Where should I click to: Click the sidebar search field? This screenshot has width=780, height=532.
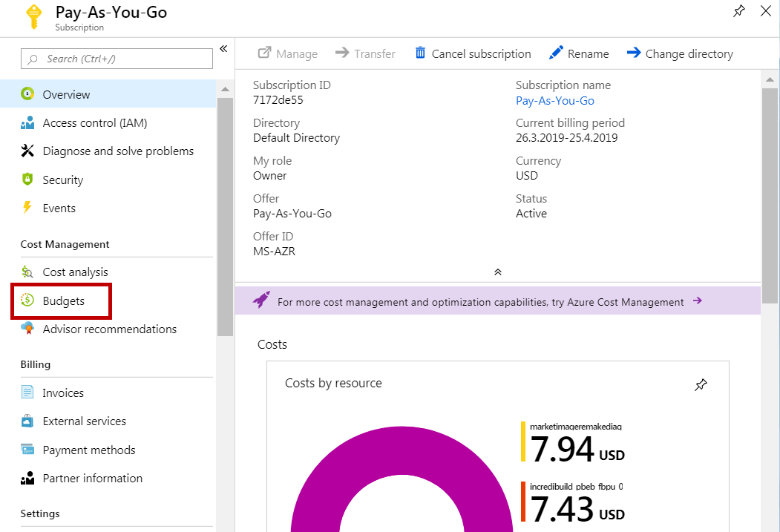117,59
